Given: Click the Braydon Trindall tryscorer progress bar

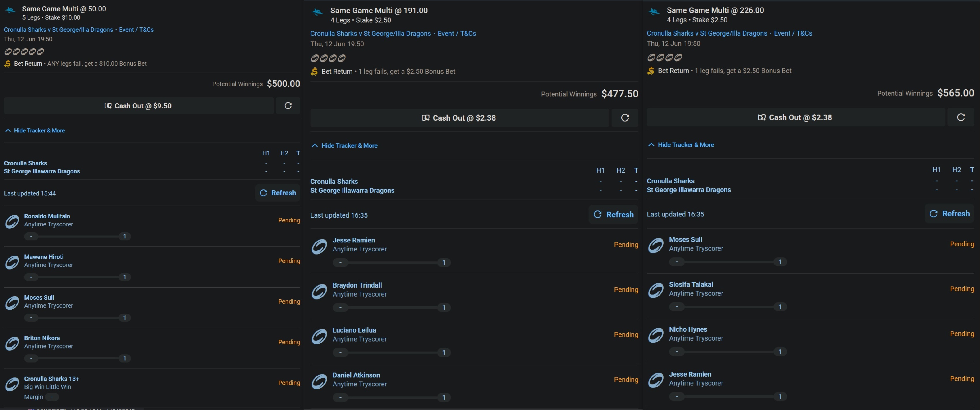Looking at the screenshot, I should click(x=391, y=307).
